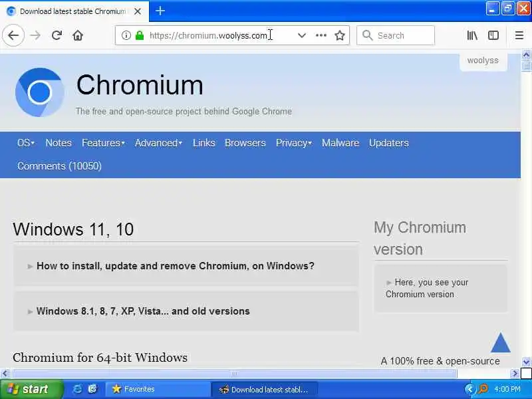Click the woolyss link at top right
Image resolution: width=532 pixels, height=399 pixels.
point(483,61)
